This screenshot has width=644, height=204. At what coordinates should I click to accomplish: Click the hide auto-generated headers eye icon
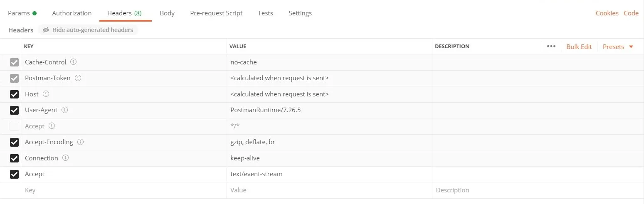[46, 30]
